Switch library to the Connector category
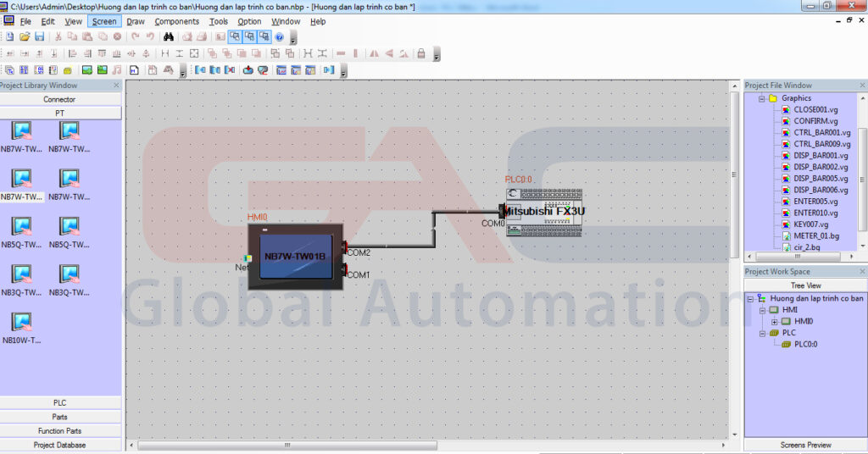868x454 pixels. click(x=60, y=100)
